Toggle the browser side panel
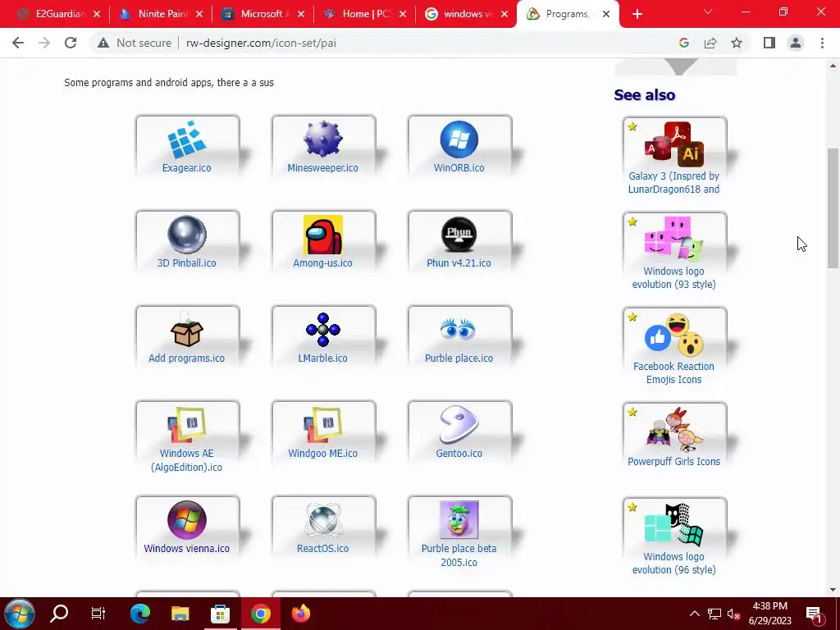Image resolution: width=840 pixels, height=630 pixels. point(769,43)
